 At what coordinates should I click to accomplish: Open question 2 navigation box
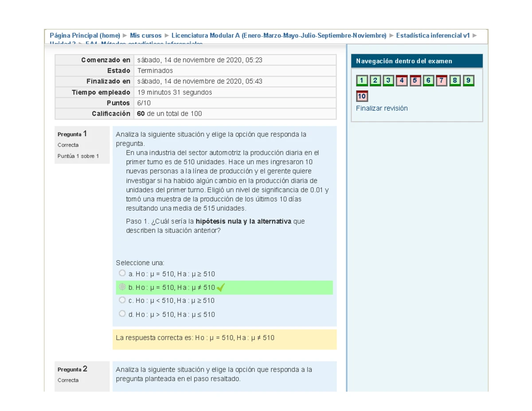375,81
